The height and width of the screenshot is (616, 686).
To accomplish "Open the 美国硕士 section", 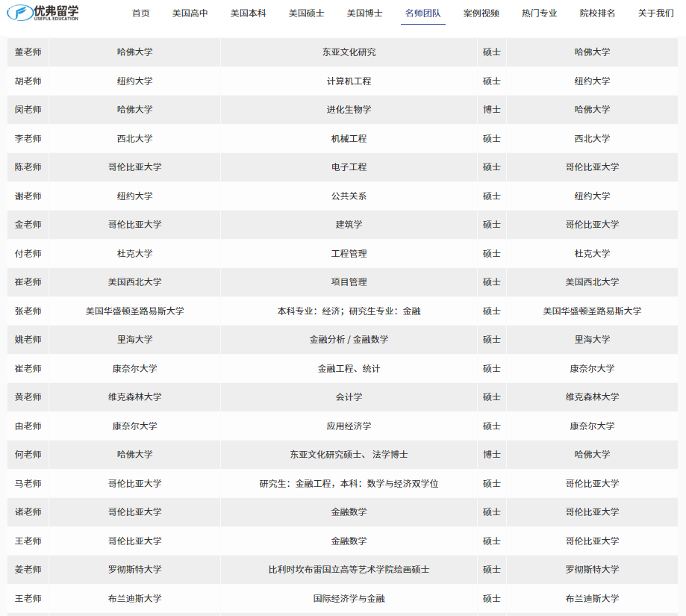I will (x=307, y=13).
